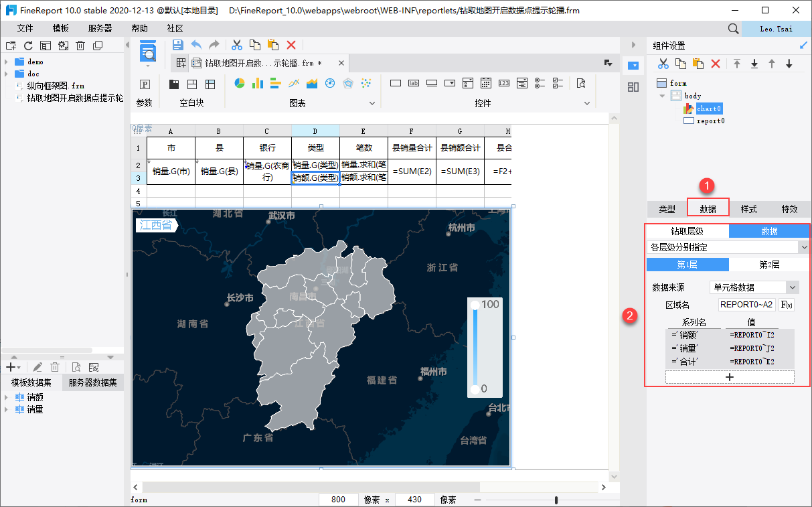
Task: Open the 服务器 menu
Action: click(x=100, y=29)
